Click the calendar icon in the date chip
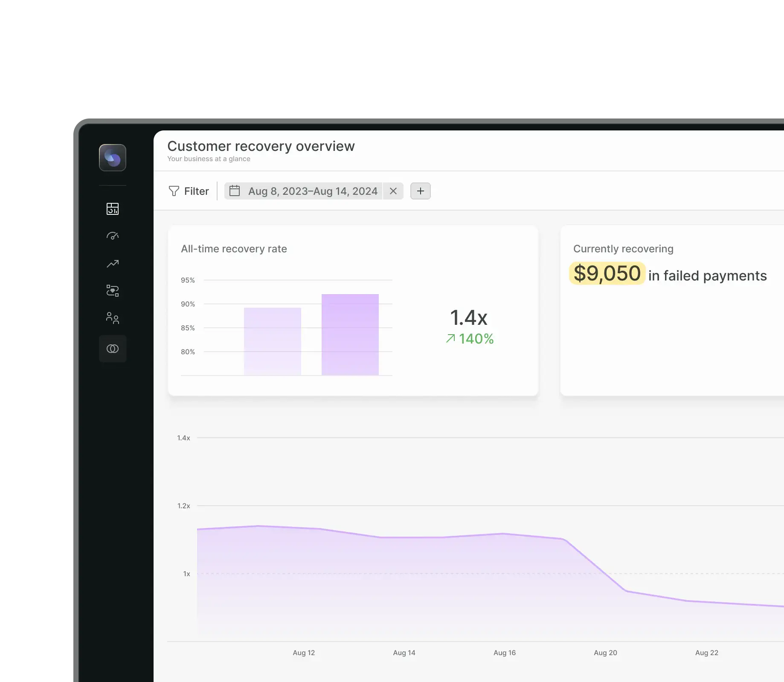The height and width of the screenshot is (682, 784). coord(235,191)
